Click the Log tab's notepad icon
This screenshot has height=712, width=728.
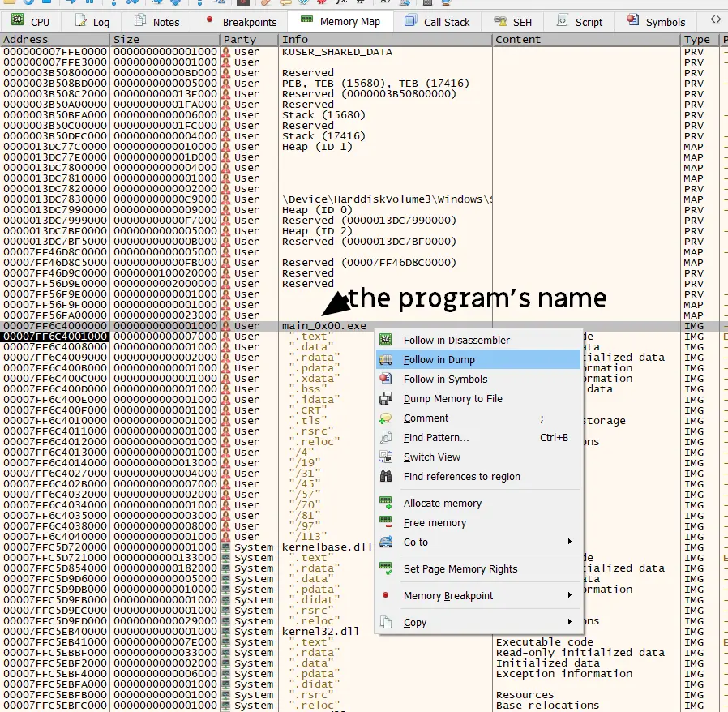[x=80, y=21]
